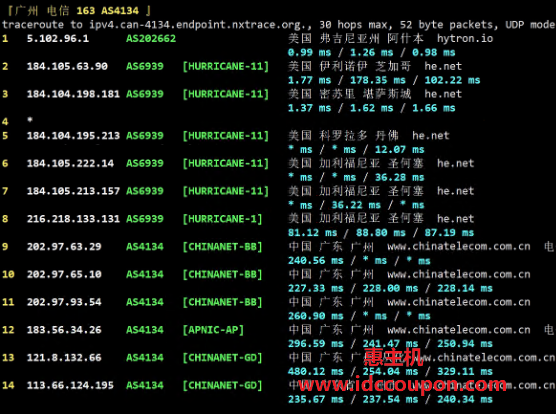This screenshot has width=556, height=414.
Task: Click IP 113.66.124.195 in hop 14
Action: click(x=70, y=385)
